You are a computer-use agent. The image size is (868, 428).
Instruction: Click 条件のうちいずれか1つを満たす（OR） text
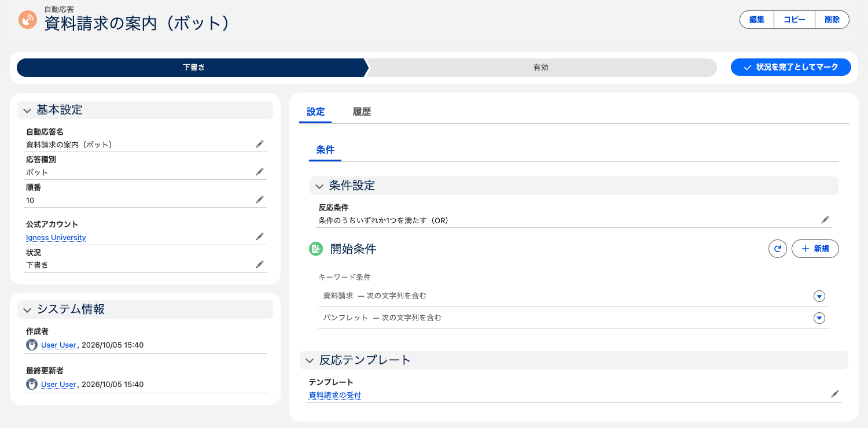(384, 220)
